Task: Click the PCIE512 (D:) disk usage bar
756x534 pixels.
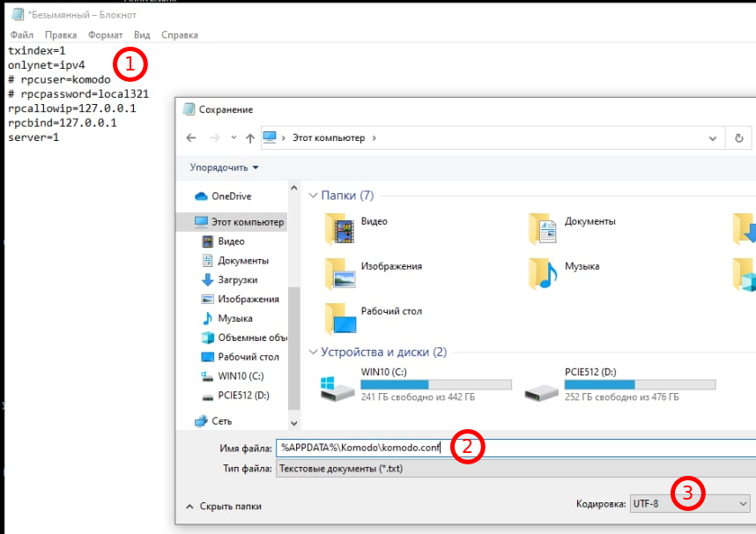Action: point(640,384)
